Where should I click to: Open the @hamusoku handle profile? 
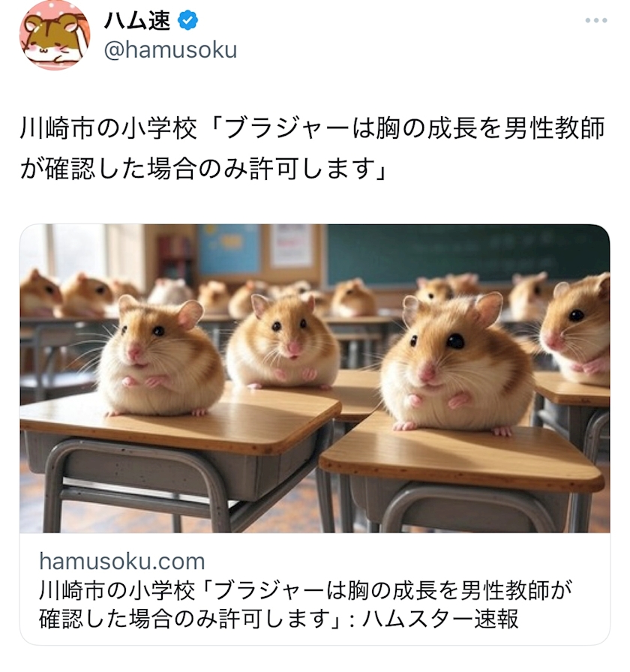point(170,50)
